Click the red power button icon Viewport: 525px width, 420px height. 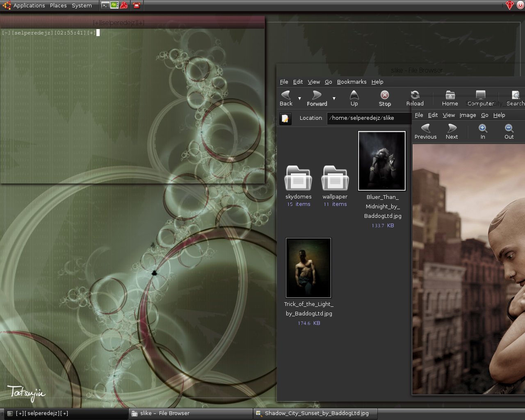click(x=520, y=5)
